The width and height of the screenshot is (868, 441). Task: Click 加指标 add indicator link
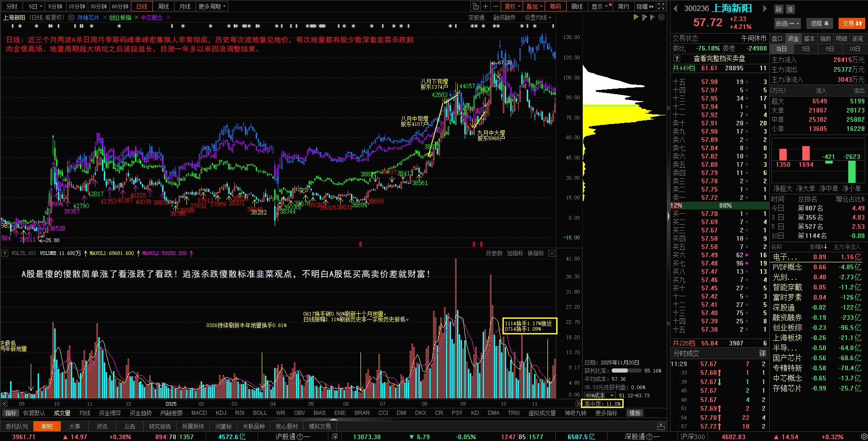[515, 253]
